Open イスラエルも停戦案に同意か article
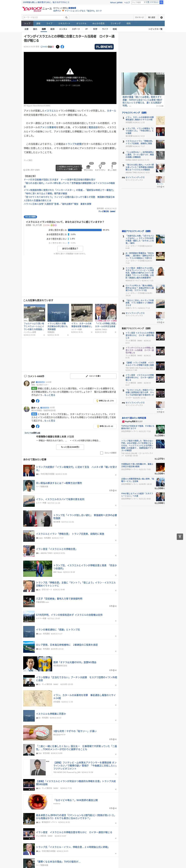This screenshot has height=868, width=186. [51, 714]
